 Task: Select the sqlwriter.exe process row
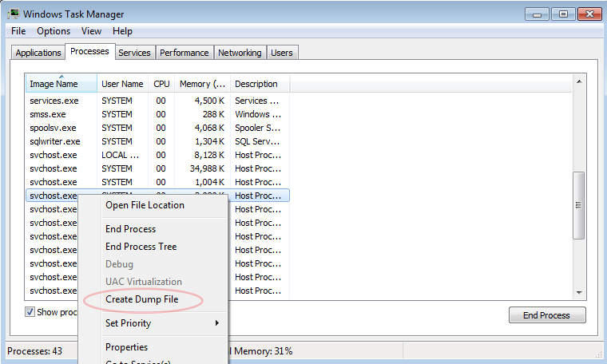click(157, 141)
